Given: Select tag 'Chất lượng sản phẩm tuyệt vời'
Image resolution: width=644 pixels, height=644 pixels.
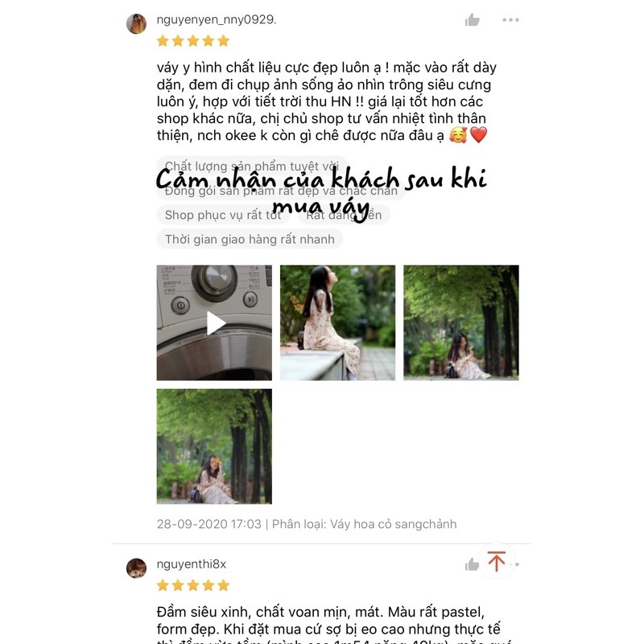Looking at the screenshot, I should point(252,166).
